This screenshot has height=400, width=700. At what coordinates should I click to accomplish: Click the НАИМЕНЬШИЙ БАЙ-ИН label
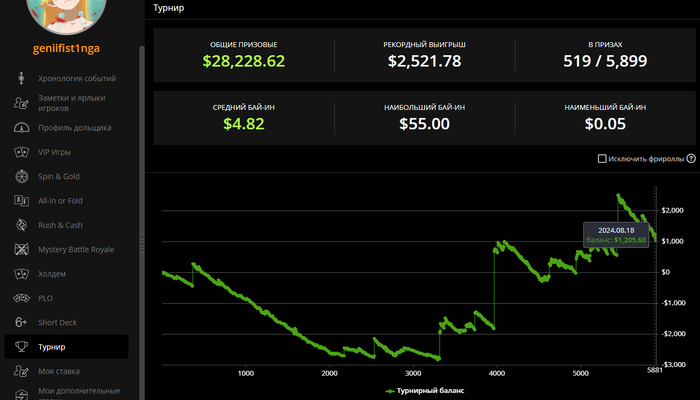[x=605, y=108]
